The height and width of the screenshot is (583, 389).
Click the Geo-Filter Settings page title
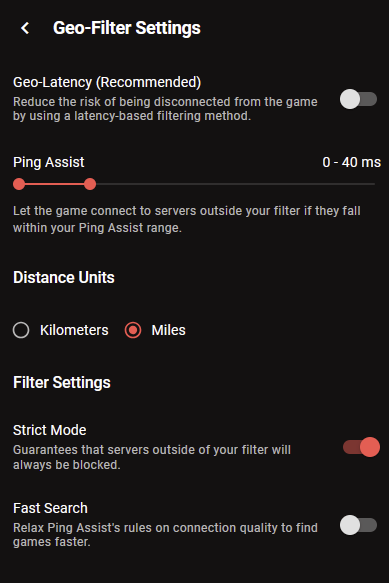[127, 28]
